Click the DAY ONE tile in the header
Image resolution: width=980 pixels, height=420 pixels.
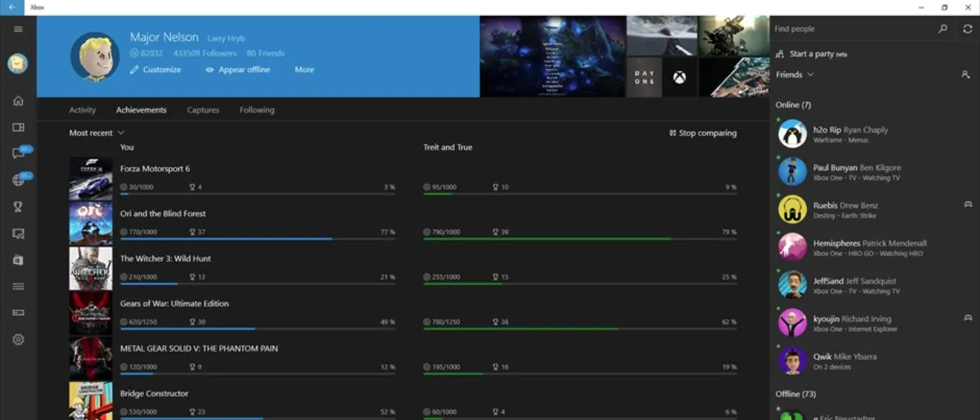tap(644, 77)
